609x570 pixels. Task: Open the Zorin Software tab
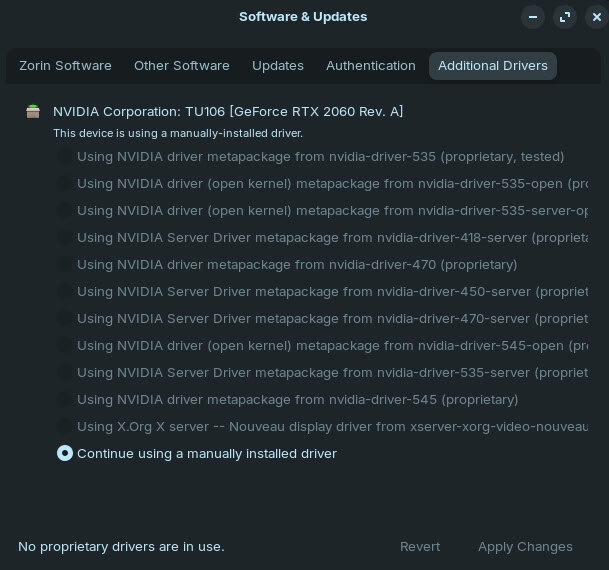tap(65, 66)
